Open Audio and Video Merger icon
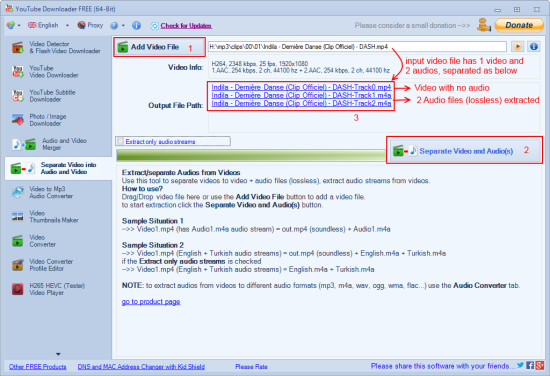 (24, 144)
